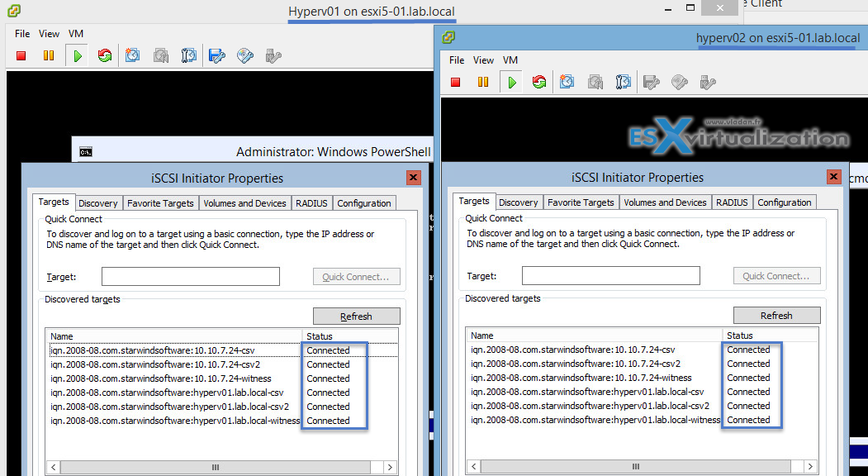The height and width of the screenshot is (476, 868).
Task: Click green Power On icon in hyperv02 window
Action: coord(511,82)
